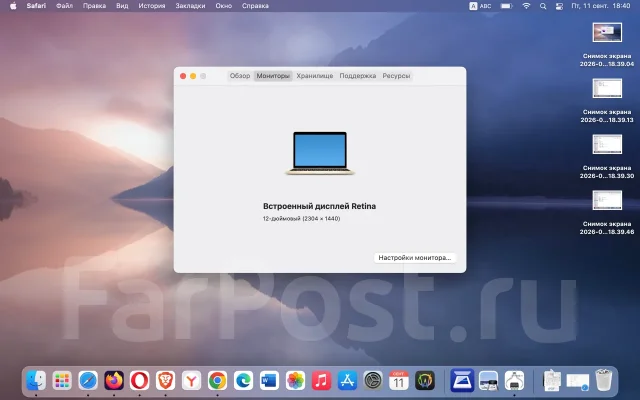Open the Dock stack left of Trash
The width and height of the screenshot is (640, 400).
(x=578, y=382)
